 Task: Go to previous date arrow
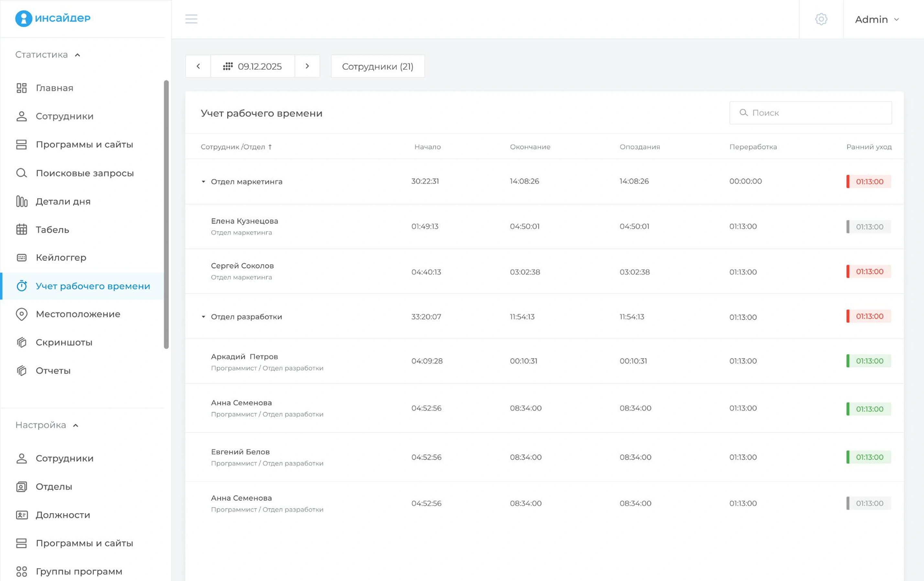pyautogui.click(x=198, y=66)
